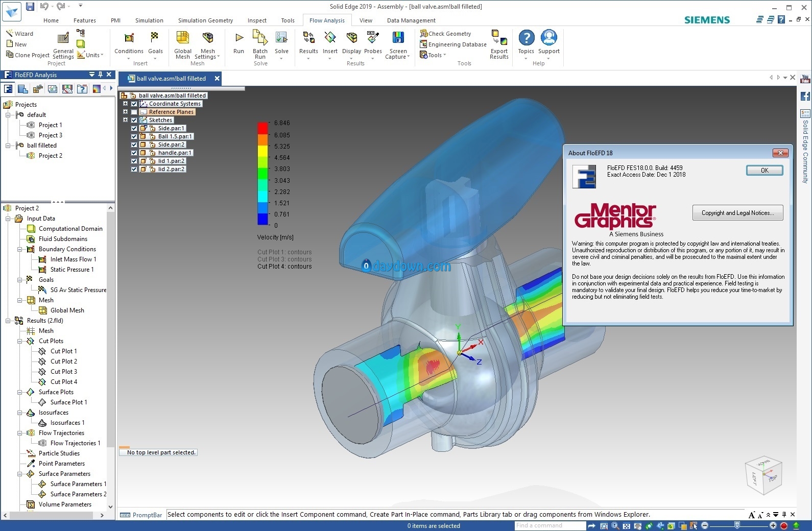The height and width of the screenshot is (531, 812).
Task: Open the Units dropdown
Action: click(90, 55)
